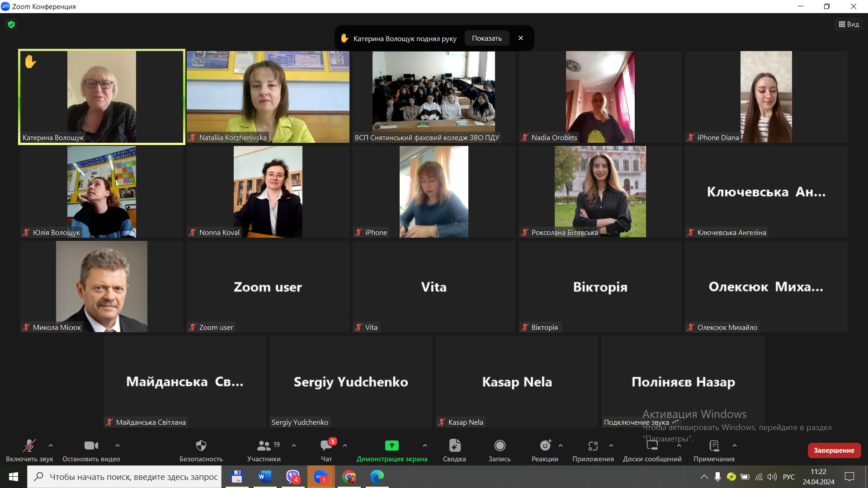Click the green encryption shield icon

(11, 24)
